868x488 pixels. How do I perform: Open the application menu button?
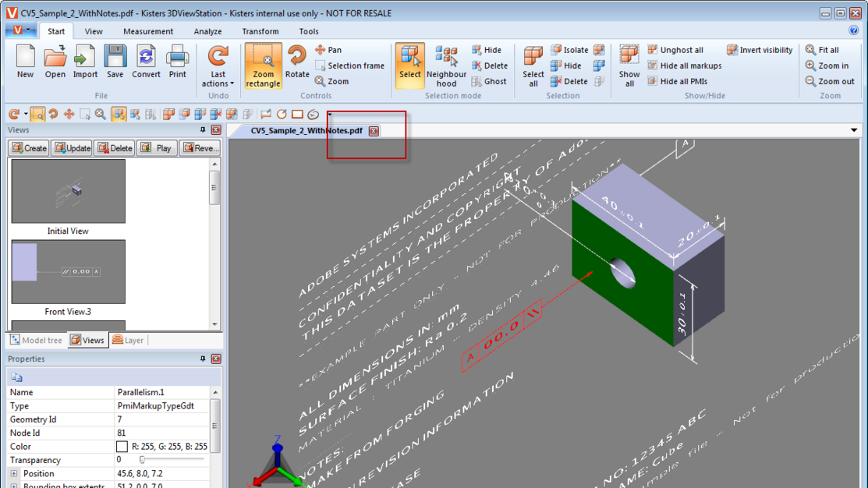tap(20, 30)
